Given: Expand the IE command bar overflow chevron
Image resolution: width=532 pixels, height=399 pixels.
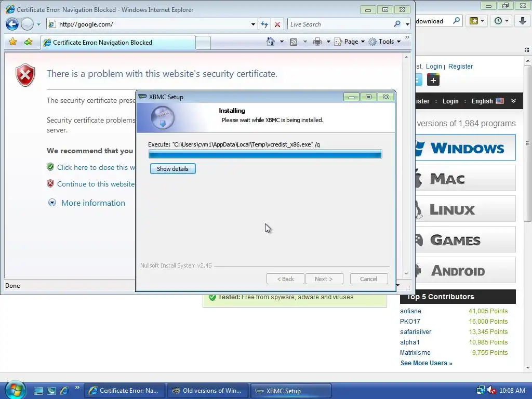Looking at the screenshot, I should pyautogui.click(x=407, y=37).
